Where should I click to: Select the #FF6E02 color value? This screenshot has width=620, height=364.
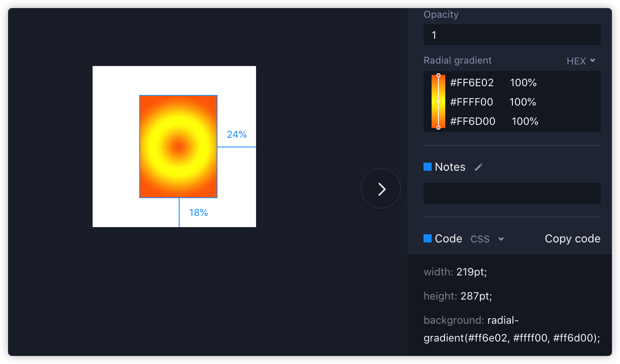coord(472,83)
